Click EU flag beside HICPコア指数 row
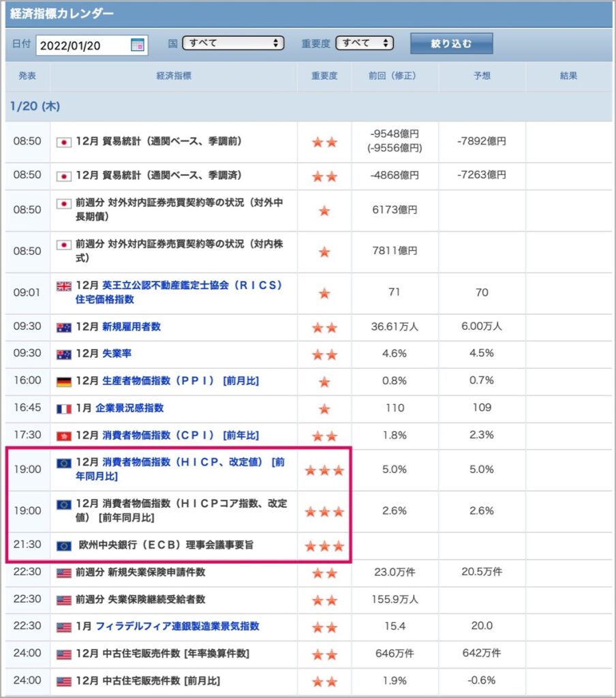 point(63,505)
